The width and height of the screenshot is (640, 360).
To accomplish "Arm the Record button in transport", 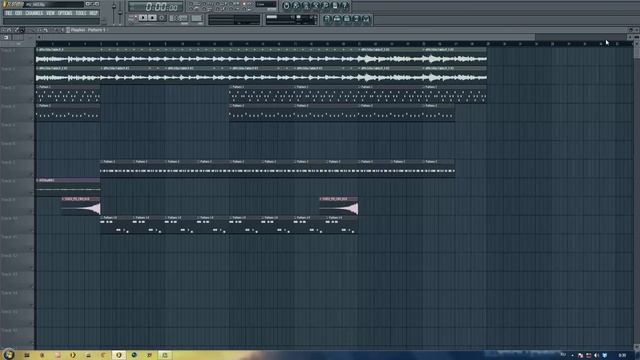I will tap(162, 18).
